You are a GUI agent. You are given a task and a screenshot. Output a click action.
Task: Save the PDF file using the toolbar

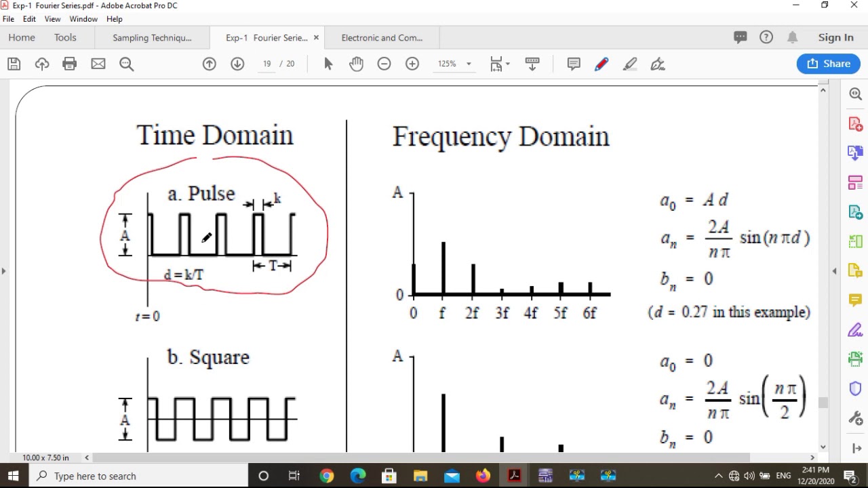pyautogui.click(x=14, y=64)
